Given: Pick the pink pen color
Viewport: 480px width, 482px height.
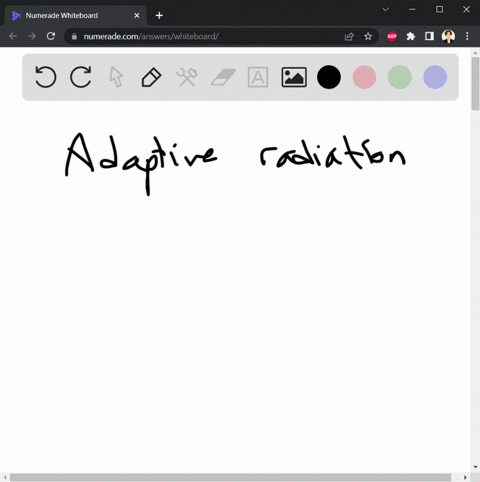Looking at the screenshot, I should (x=364, y=77).
